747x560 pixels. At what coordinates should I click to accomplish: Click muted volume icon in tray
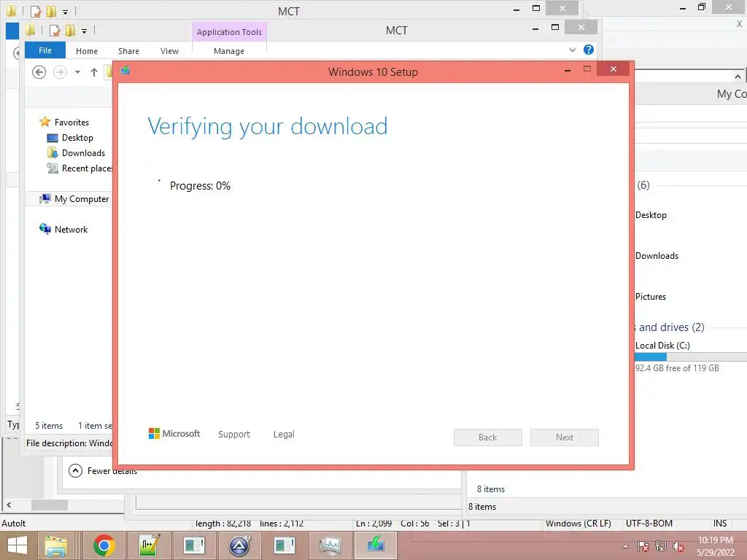pyautogui.click(x=678, y=546)
